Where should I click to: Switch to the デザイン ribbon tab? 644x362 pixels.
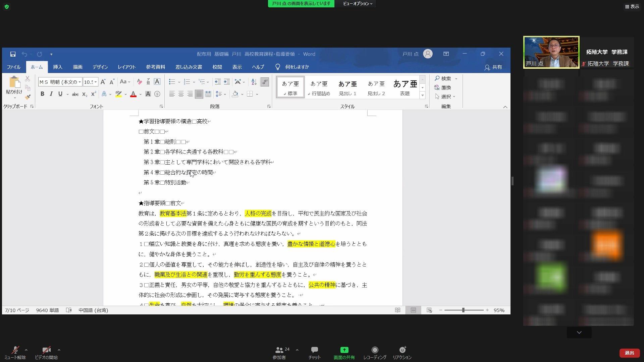(x=100, y=67)
